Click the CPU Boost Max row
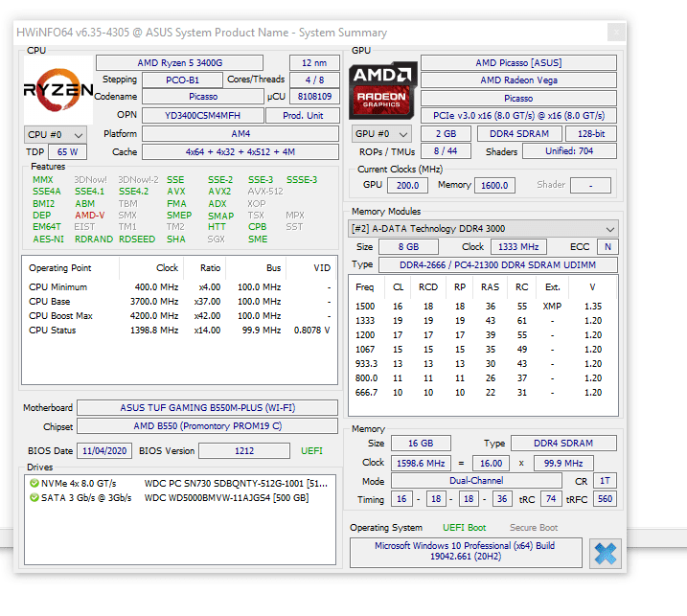This screenshot has width=687, height=616. coord(179,316)
